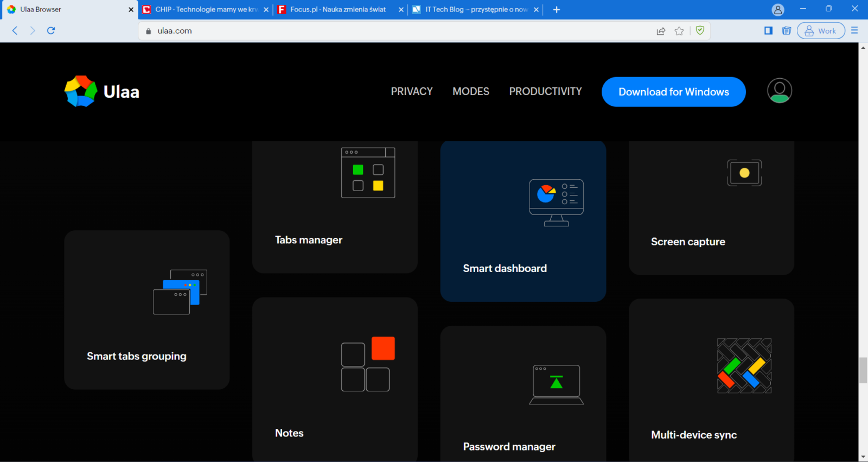Close the CHIP tab

point(266,10)
